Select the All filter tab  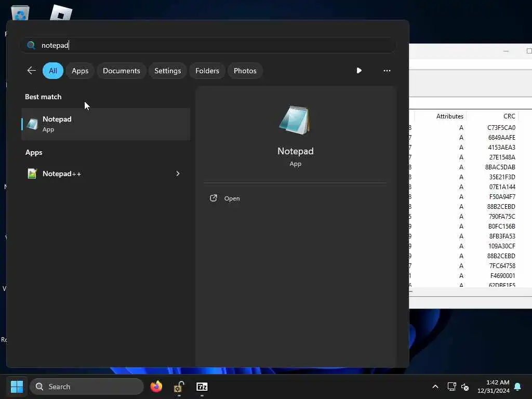[53, 71]
